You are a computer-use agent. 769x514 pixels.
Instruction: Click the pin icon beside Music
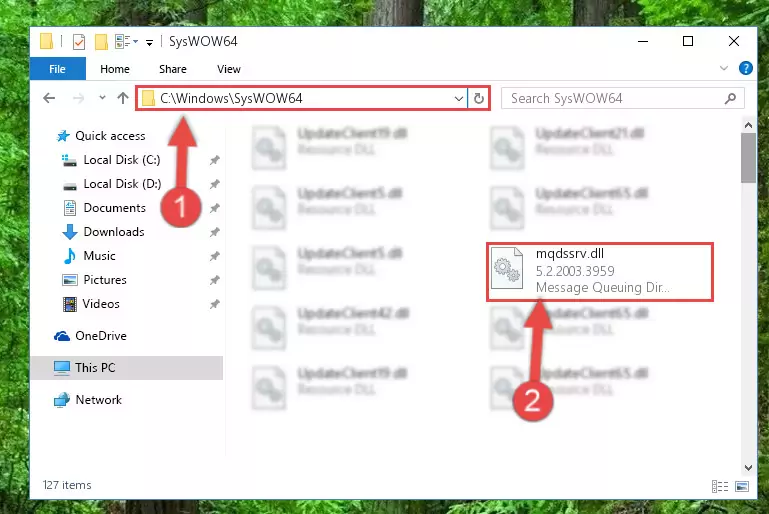point(214,256)
